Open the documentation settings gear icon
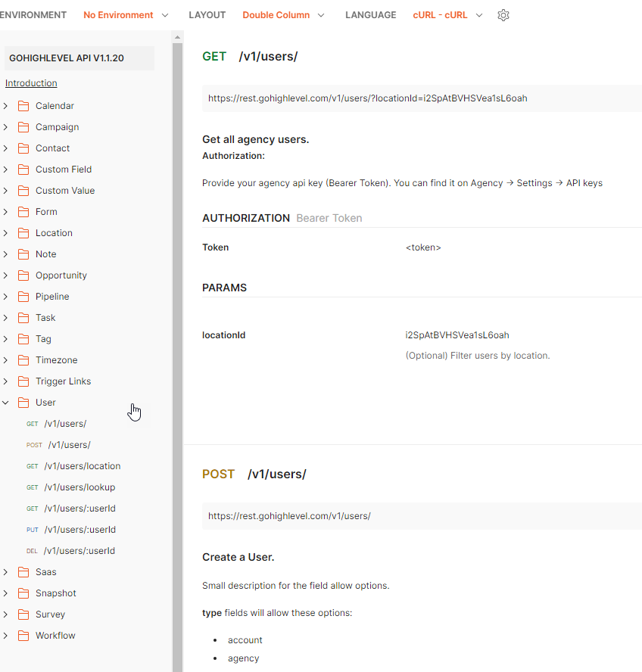The image size is (642, 672). pyautogui.click(x=503, y=15)
